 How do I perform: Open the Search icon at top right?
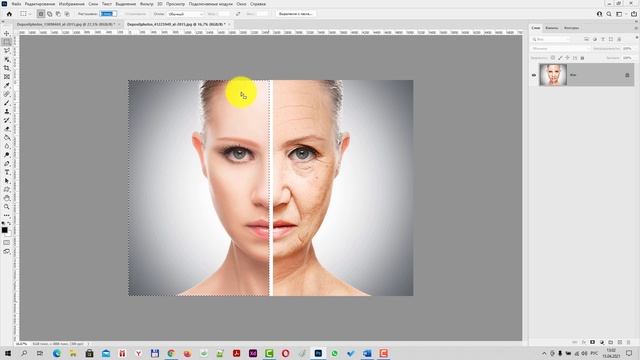[609, 14]
